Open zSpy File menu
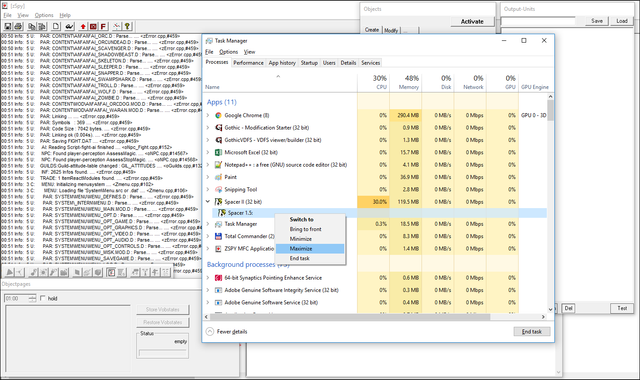Viewport: 640px width, 380px height. tap(7, 15)
